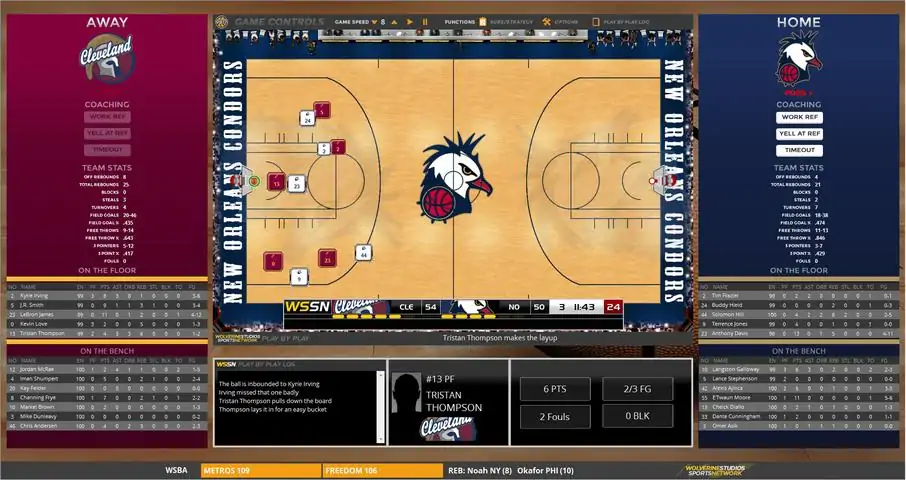
Task: Click the green-circled basketball at the hoop
Action: coord(254,181)
